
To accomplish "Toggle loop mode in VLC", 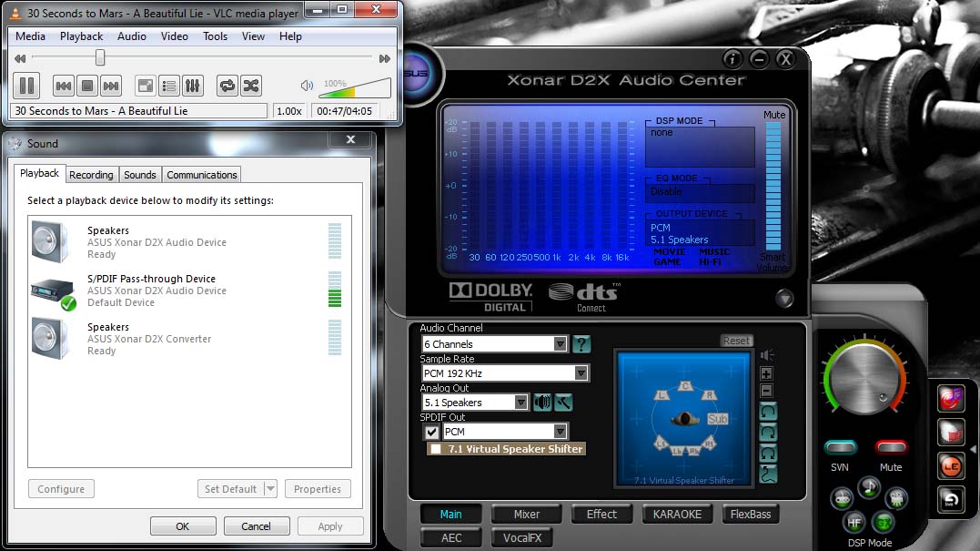I will click(x=227, y=86).
